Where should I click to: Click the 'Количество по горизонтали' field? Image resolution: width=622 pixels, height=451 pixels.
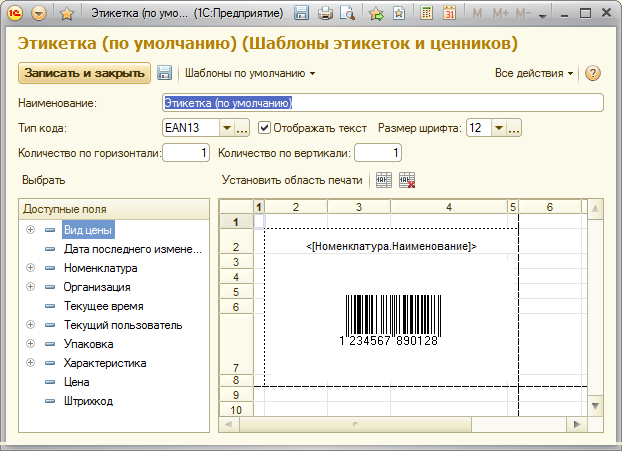tap(186, 153)
